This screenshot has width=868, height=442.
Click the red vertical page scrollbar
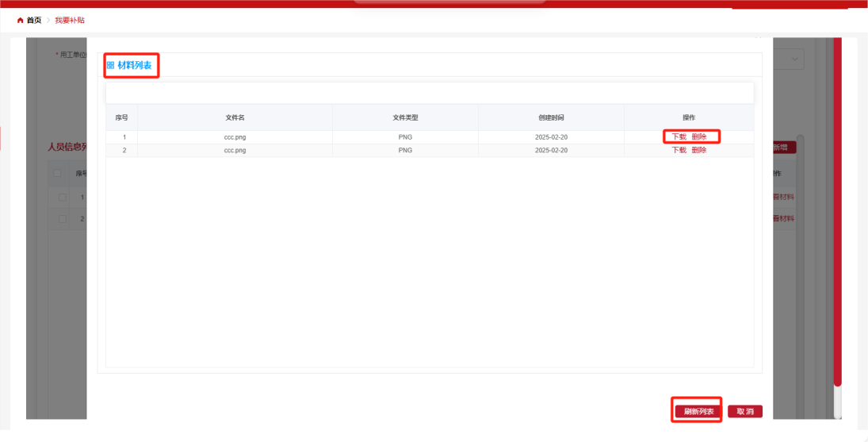(x=837, y=238)
